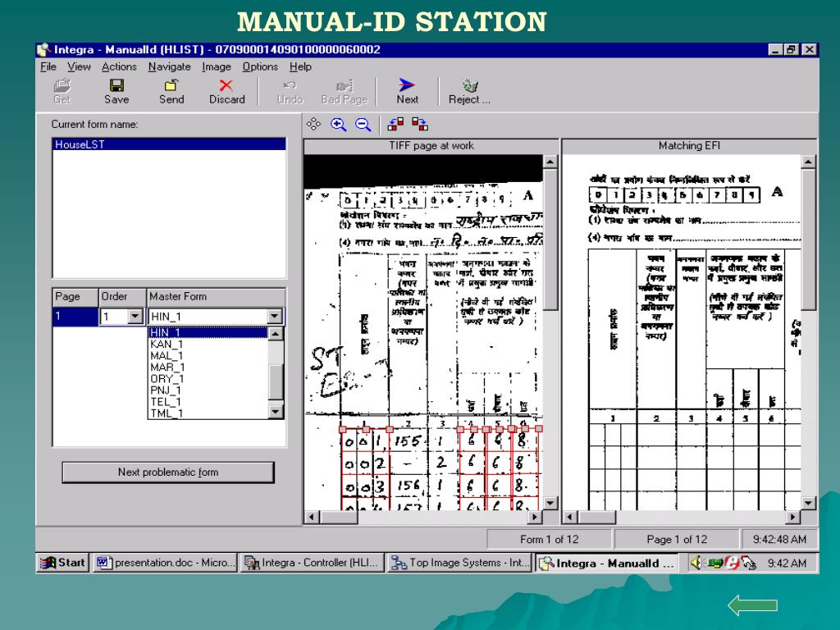Select the Page 1 cell in the table
The height and width of the screenshot is (630, 840).
click(75, 317)
